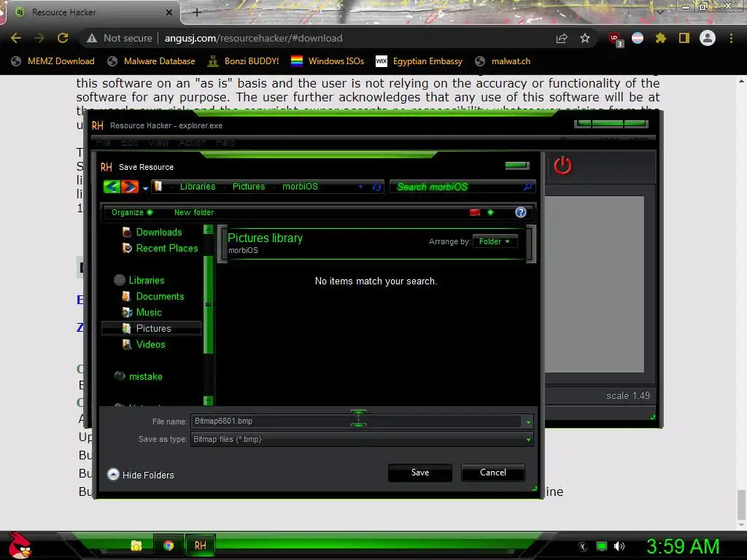This screenshot has height=560, width=747.
Task: Click the Resource Hacker title bar RH icon
Action: 98,125
